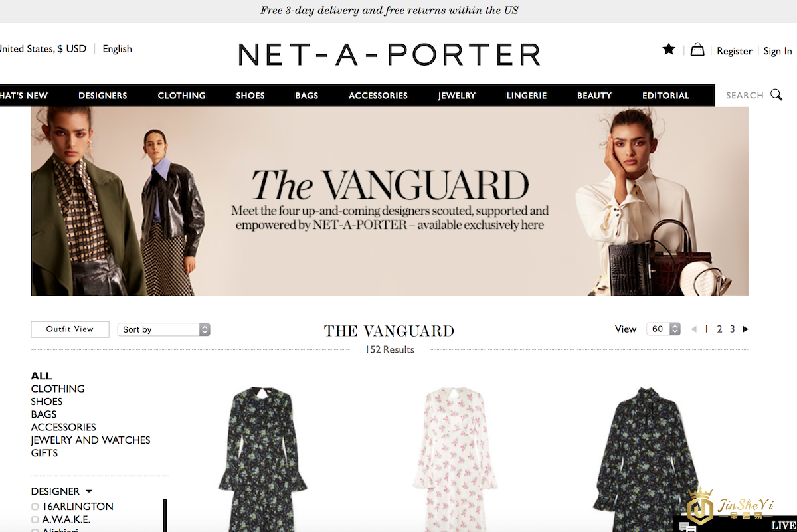Open the CLOTHING navigation menu
Viewport: 797px width, 532px height.
tap(181, 96)
